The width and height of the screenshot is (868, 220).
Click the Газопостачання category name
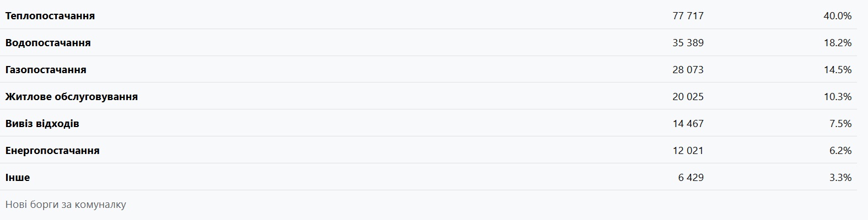(x=46, y=70)
